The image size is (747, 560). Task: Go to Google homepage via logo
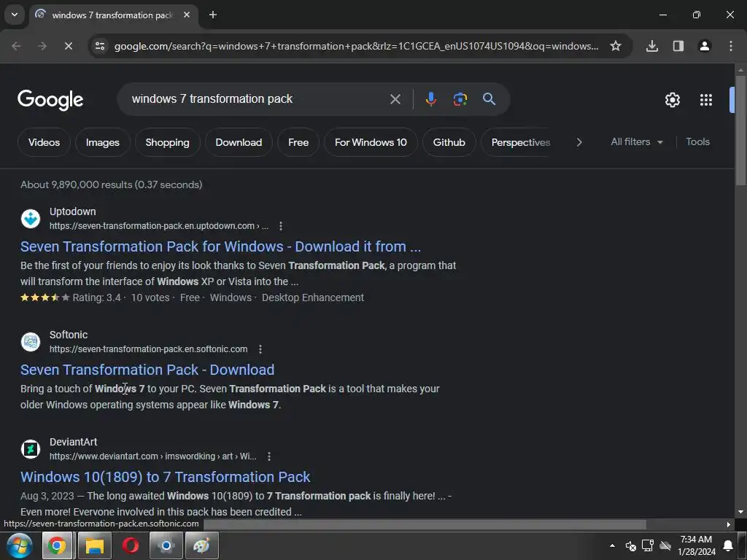click(x=50, y=99)
